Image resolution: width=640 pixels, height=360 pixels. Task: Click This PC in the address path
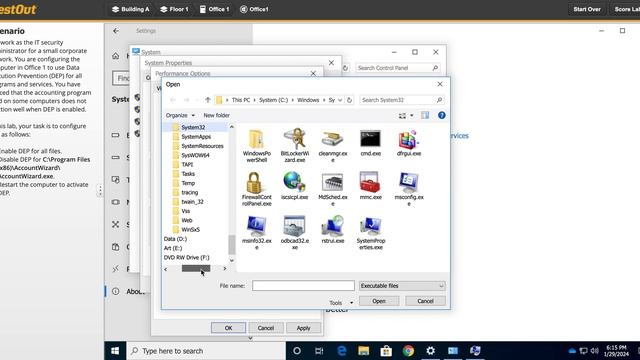241,100
